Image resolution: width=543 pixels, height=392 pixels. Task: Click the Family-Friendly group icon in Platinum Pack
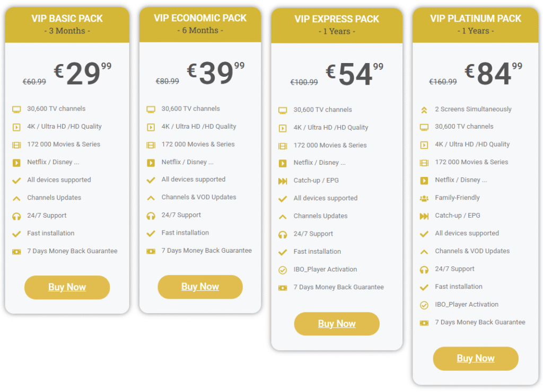point(423,198)
